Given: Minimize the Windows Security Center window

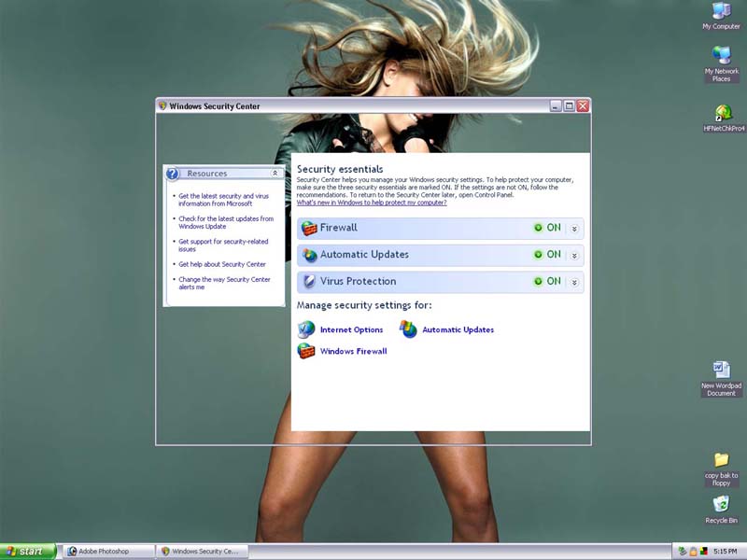Looking at the screenshot, I should coord(556,105).
